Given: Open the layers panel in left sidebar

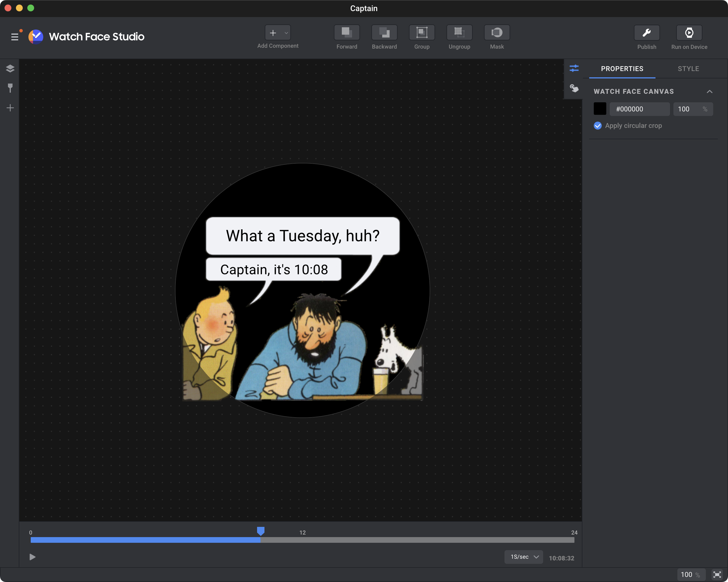Looking at the screenshot, I should coord(10,68).
